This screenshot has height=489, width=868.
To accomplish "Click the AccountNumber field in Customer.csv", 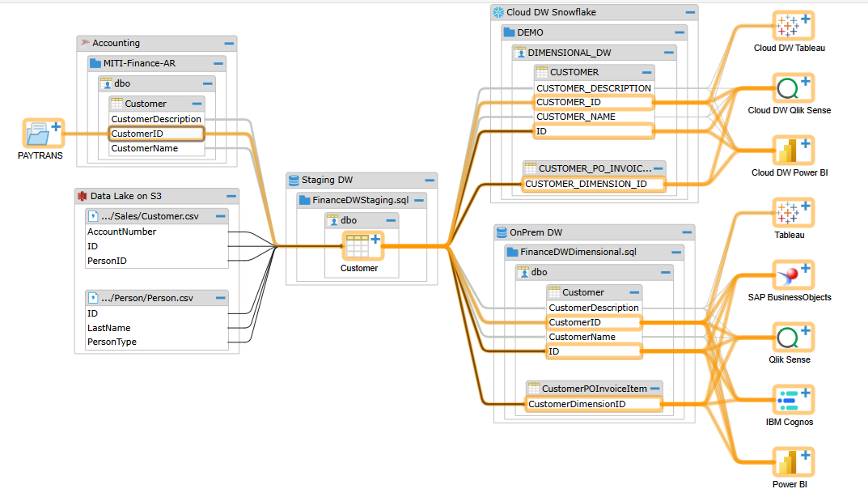I will [x=121, y=232].
